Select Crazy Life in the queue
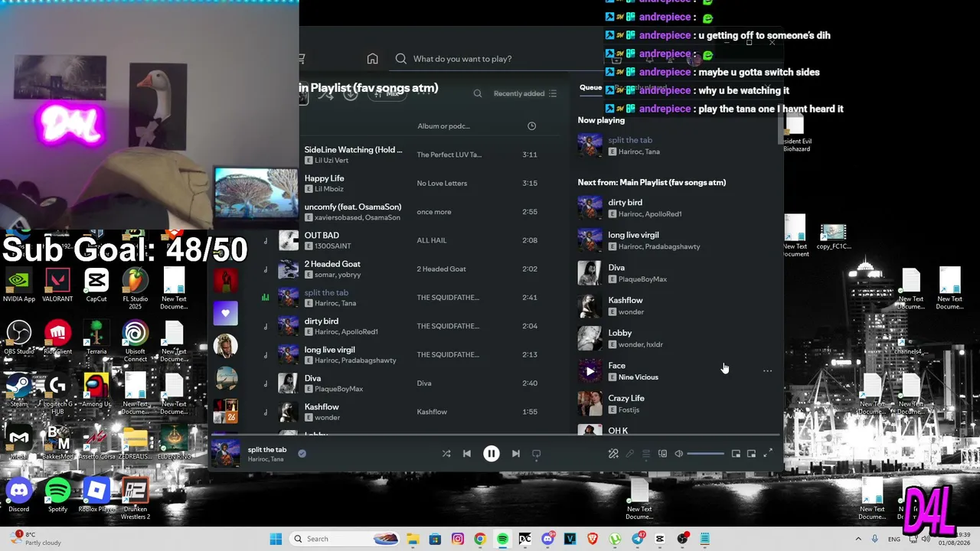Image resolution: width=980 pixels, height=551 pixels. click(x=626, y=398)
